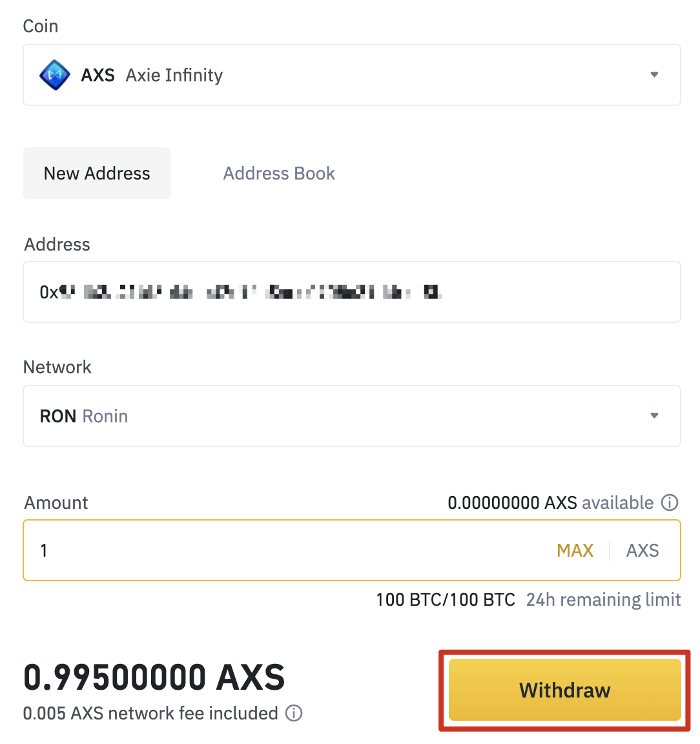Click the 0.99500000 AXS receive total
This screenshot has height=744, width=700.
click(x=154, y=677)
